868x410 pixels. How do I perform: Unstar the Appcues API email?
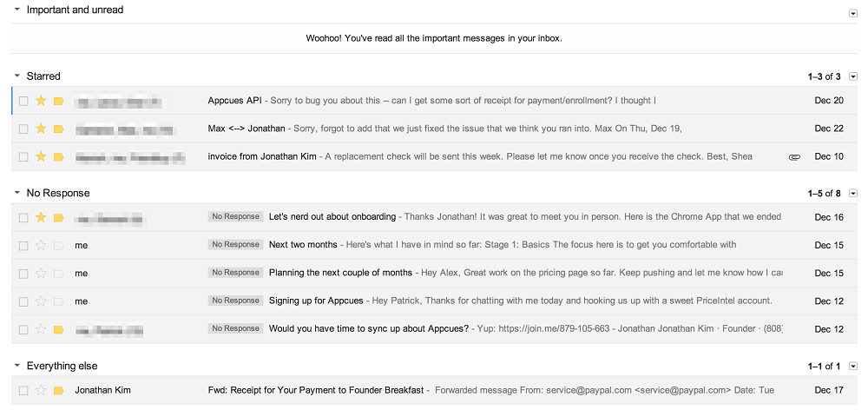click(x=41, y=101)
